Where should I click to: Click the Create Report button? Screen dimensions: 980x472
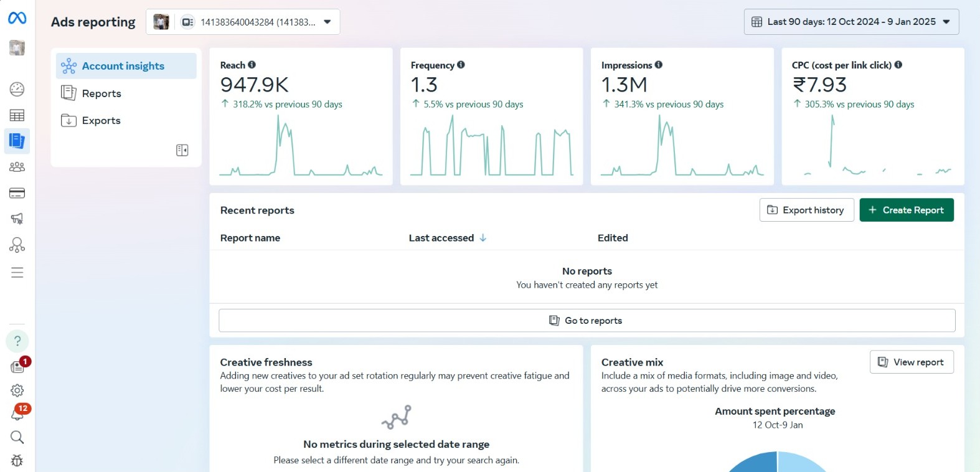tap(907, 210)
